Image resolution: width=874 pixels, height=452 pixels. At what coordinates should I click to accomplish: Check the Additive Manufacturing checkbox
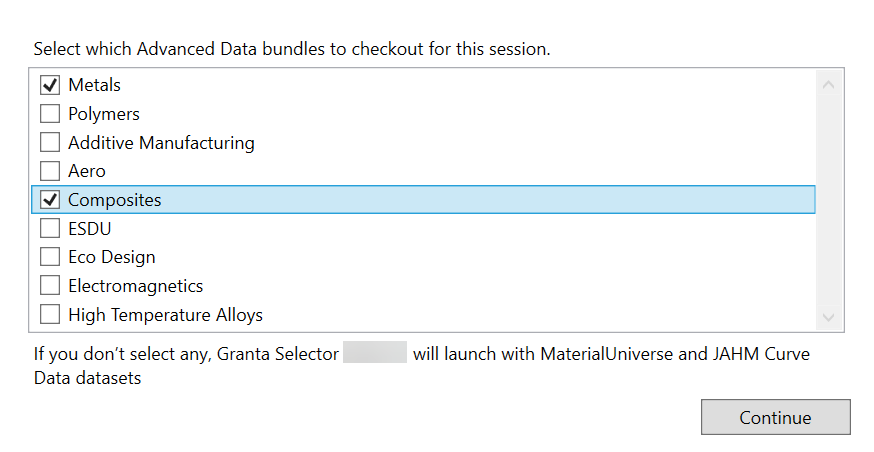pos(50,142)
